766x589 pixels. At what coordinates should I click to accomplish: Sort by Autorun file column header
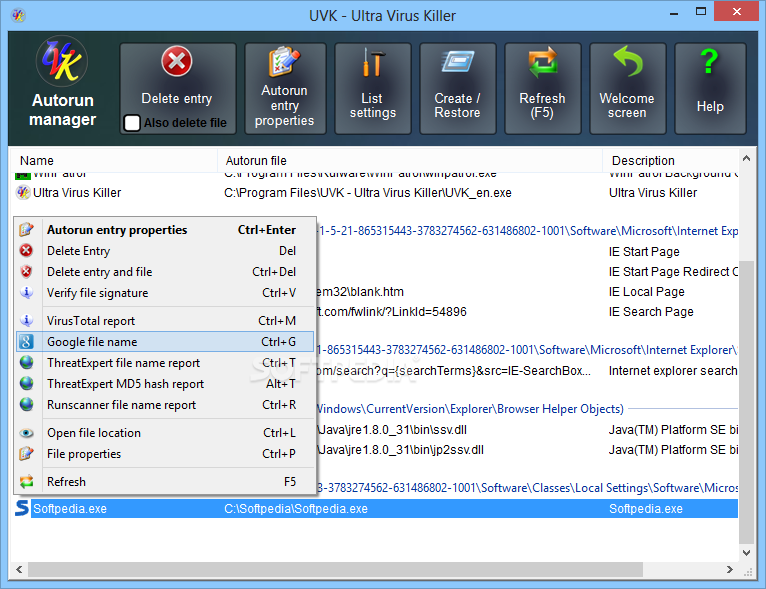coord(410,160)
